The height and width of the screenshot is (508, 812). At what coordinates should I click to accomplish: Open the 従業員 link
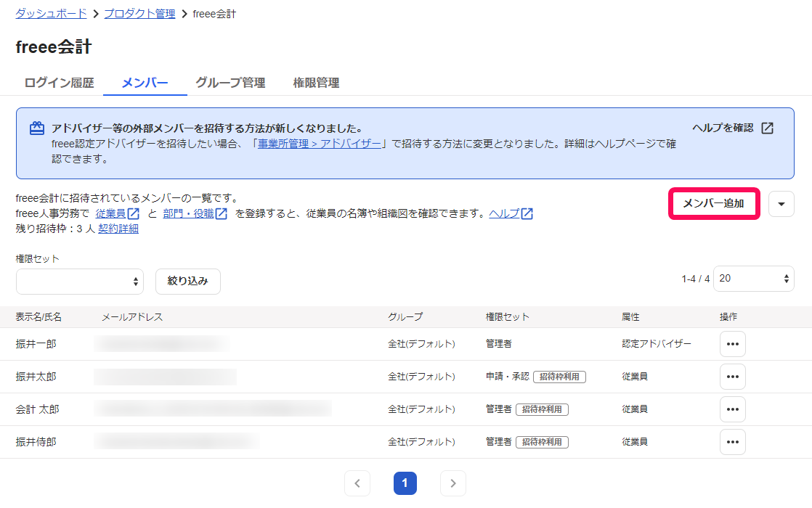click(110, 213)
